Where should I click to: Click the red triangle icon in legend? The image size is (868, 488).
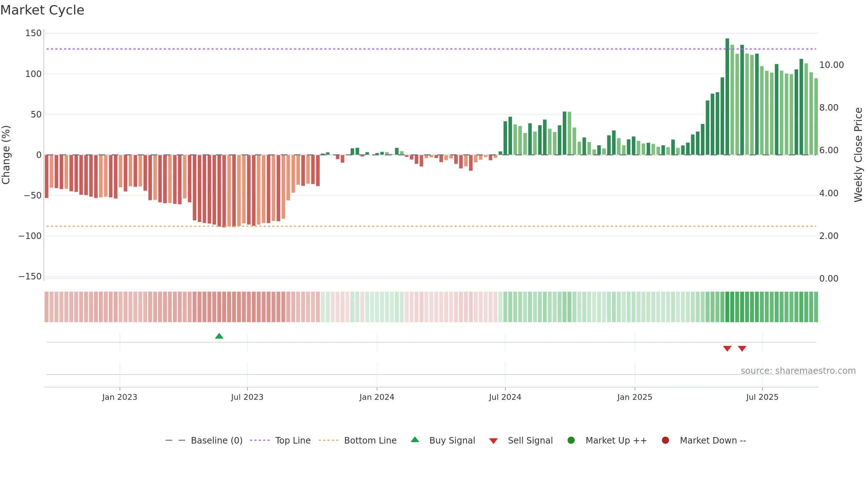(493, 441)
